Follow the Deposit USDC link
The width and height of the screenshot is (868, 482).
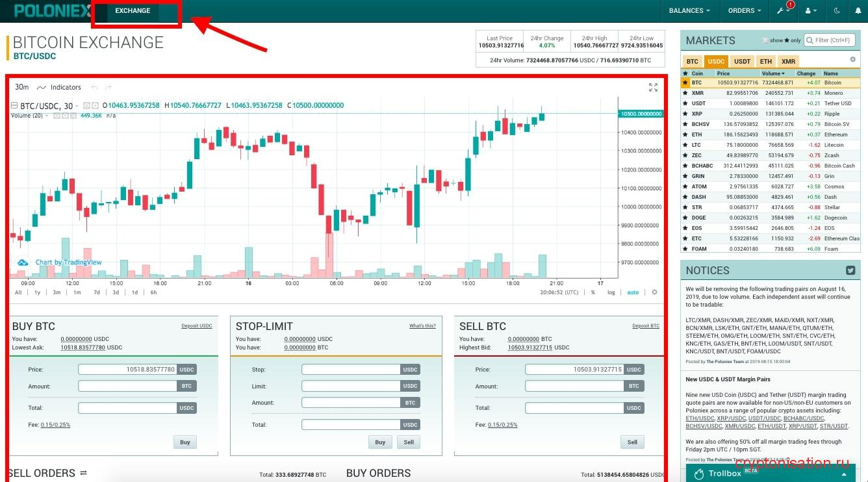pos(196,326)
